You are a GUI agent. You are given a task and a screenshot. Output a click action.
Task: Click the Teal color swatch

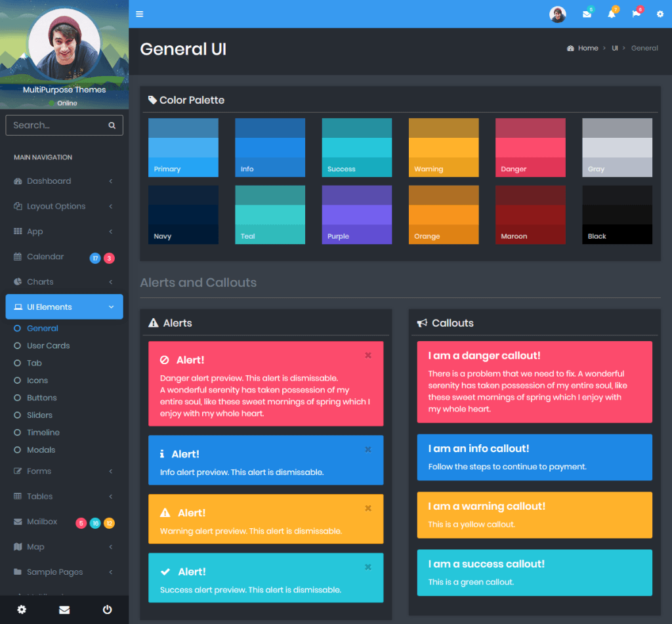click(x=270, y=215)
